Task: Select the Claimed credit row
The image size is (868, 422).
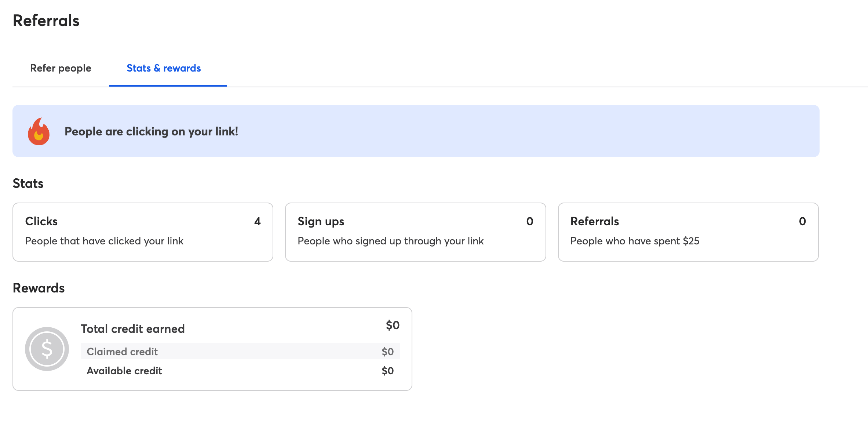Action: coord(240,352)
